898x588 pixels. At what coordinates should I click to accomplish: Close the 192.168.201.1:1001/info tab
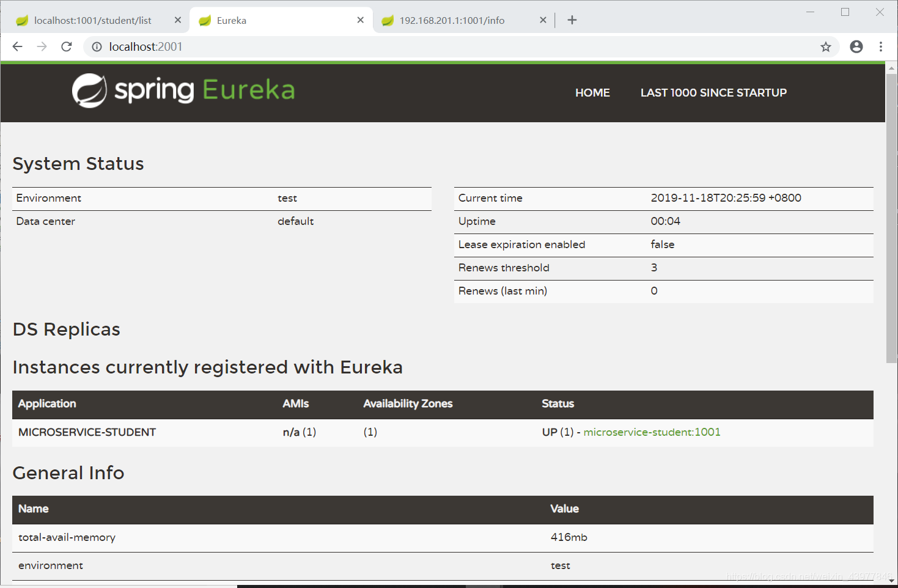[543, 20]
